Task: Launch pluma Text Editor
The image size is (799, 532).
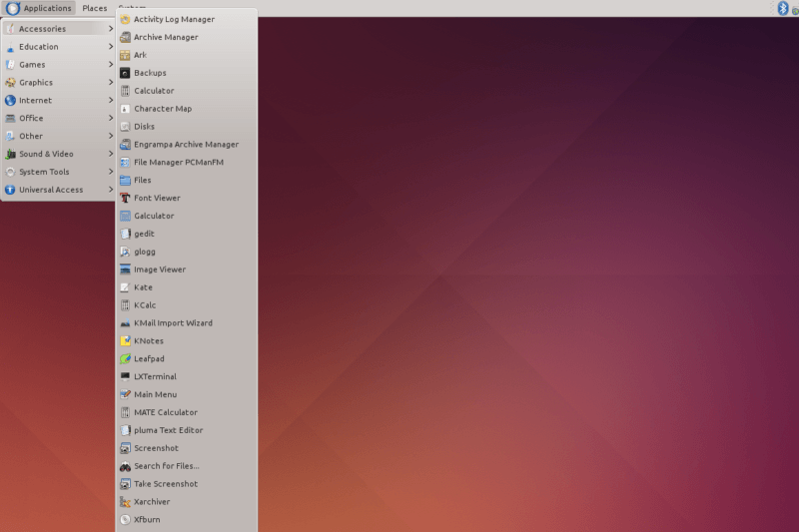Action: (168, 430)
